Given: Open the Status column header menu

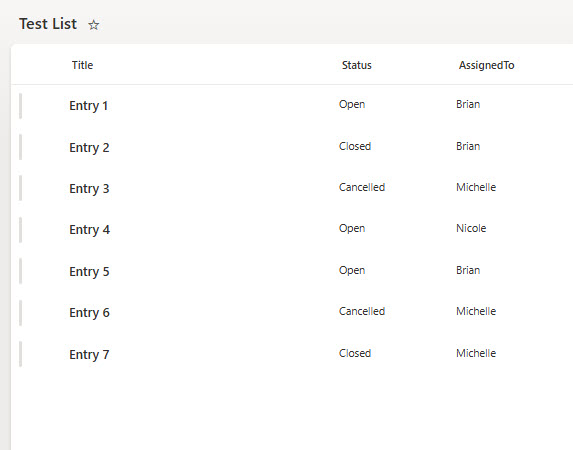Looking at the screenshot, I should (357, 65).
